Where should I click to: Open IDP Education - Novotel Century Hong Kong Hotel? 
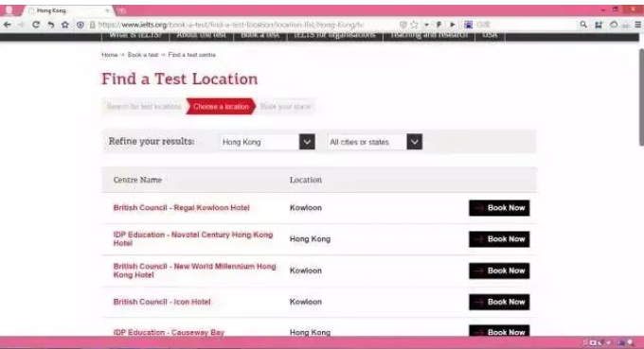click(193, 239)
